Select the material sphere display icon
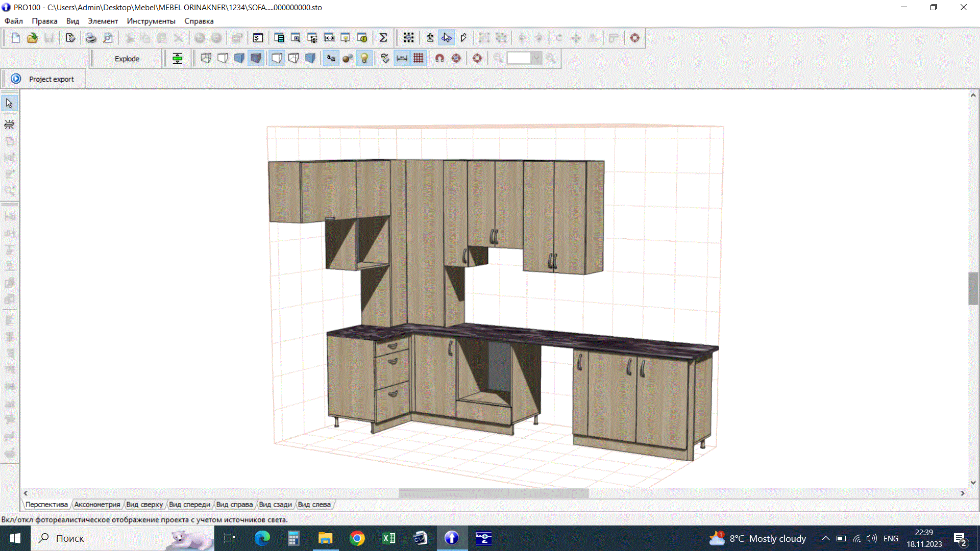 [347, 58]
